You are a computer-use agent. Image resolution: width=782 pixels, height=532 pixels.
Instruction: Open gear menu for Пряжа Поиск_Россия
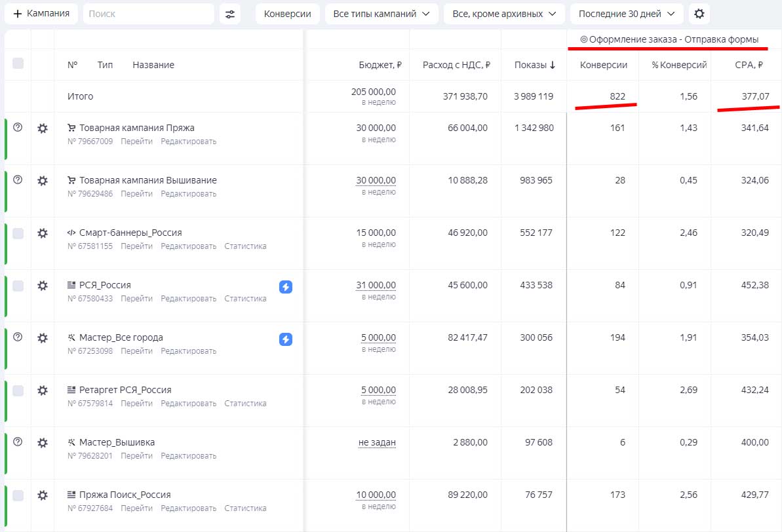click(43, 495)
